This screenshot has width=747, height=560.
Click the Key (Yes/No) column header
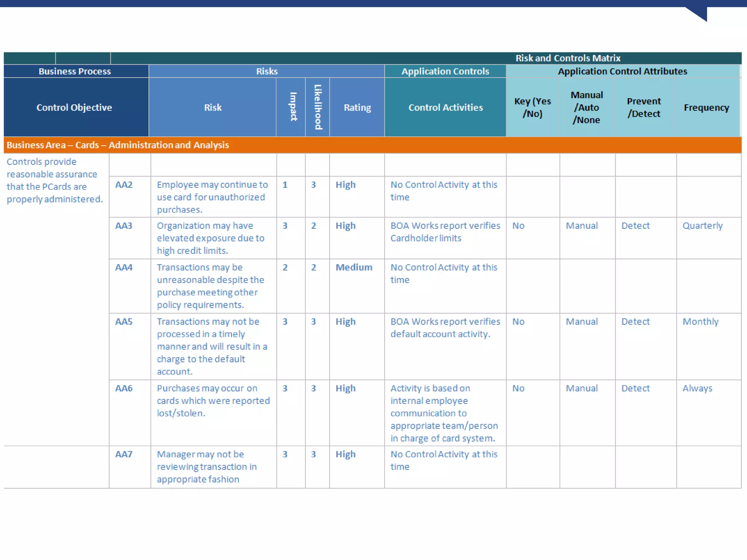pyautogui.click(x=532, y=108)
